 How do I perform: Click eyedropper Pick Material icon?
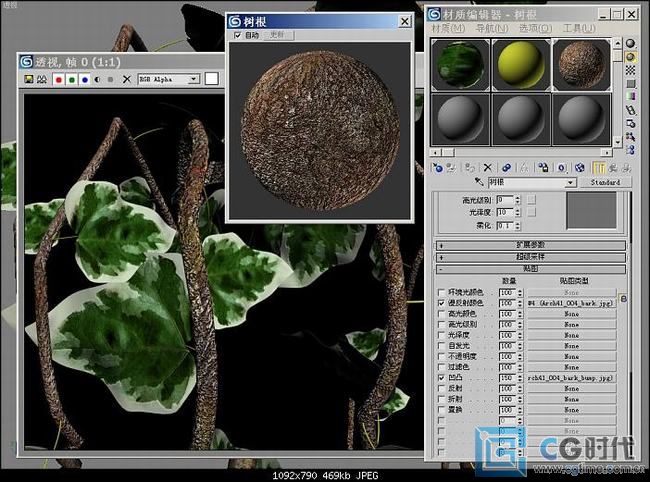point(479,182)
